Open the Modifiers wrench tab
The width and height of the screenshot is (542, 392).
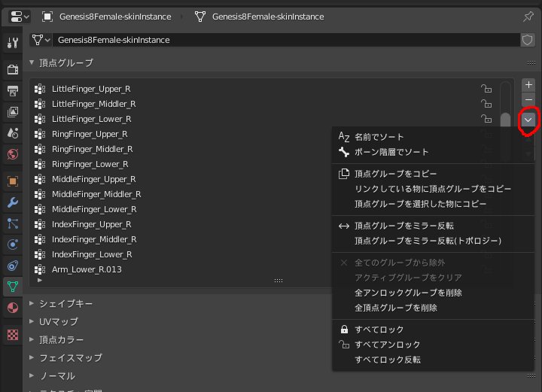tap(13, 202)
